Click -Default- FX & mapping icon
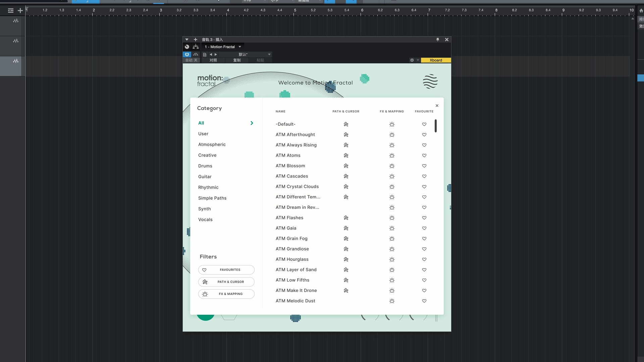Image resolution: width=644 pixels, height=362 pixels. point(392,124)
